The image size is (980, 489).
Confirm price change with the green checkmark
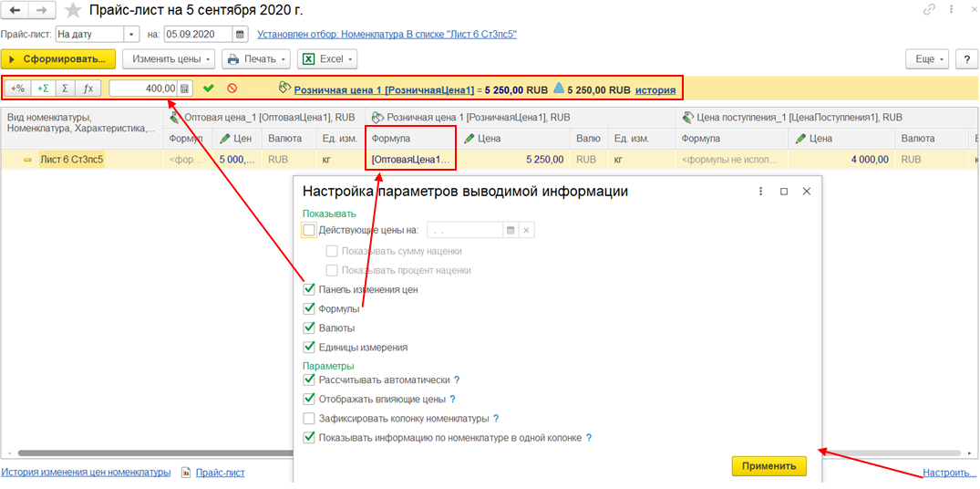click(x=209, y=88)
